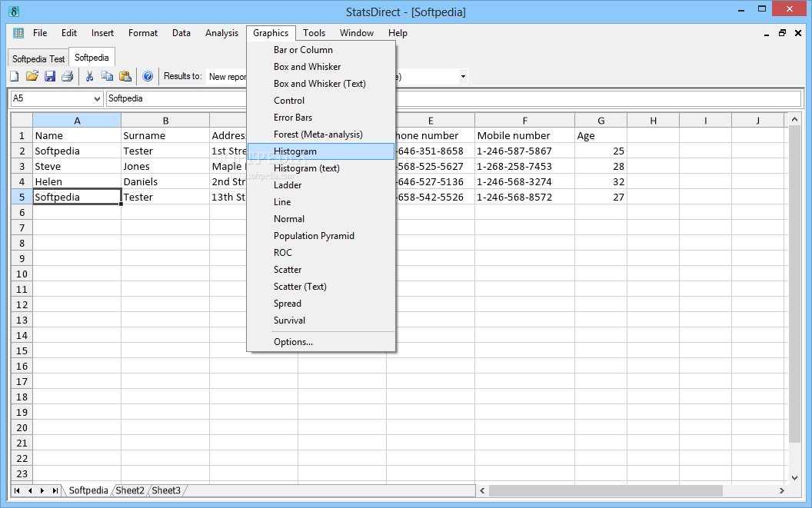Switch to Sheet3 worksheet tab
Viewport: 812px width, 508px height.
tap(166, 490)
